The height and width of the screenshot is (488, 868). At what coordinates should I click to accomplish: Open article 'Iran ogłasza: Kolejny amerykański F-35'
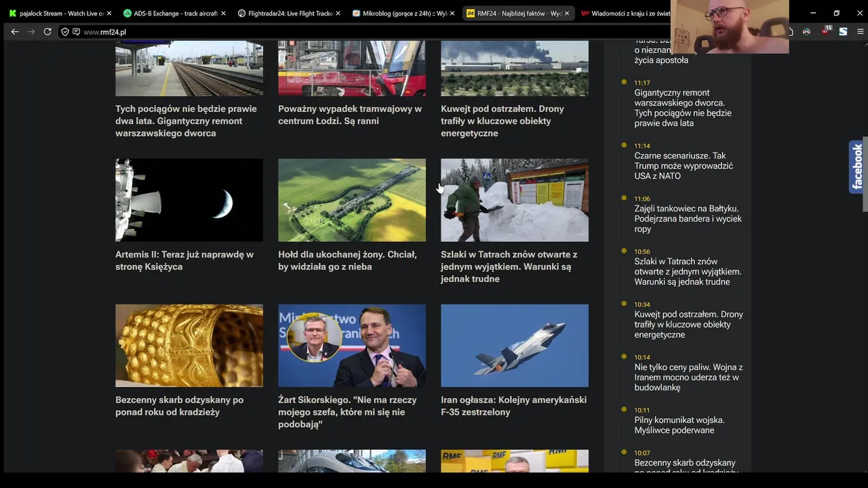[513, 406]
